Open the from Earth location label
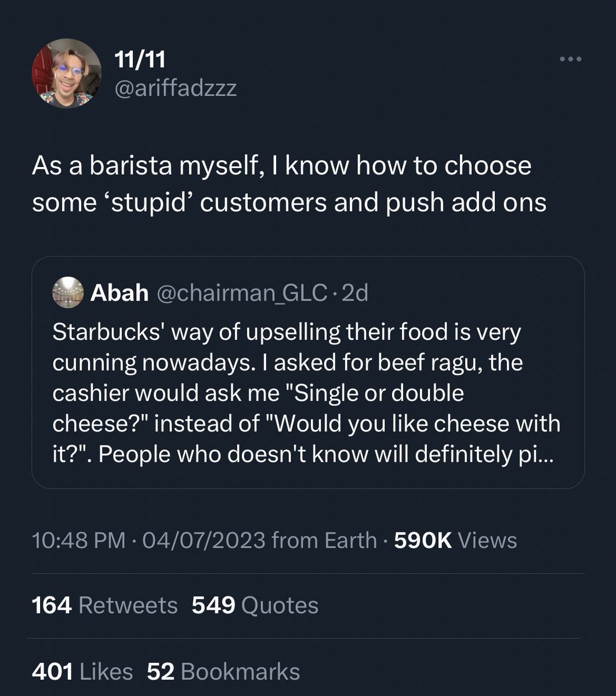Image resolution: width=616 pixels, height=696 pixels. 324,540
